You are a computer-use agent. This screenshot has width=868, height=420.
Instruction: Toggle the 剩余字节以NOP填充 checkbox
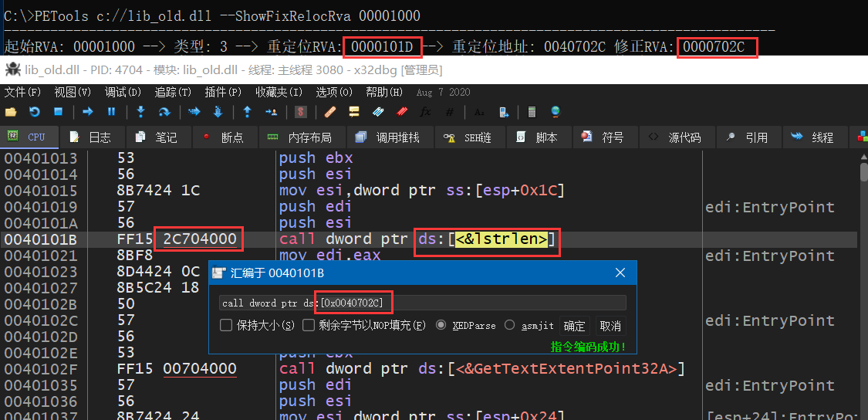309,325
